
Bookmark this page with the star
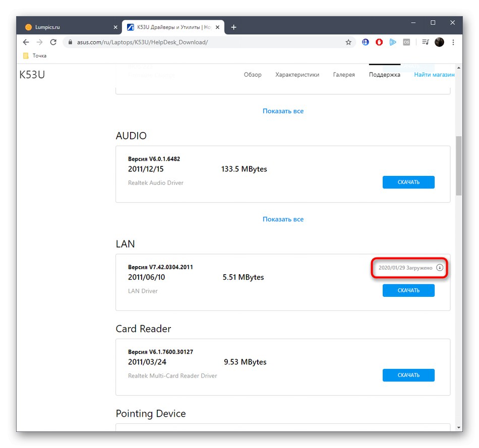tap(348, 42)
